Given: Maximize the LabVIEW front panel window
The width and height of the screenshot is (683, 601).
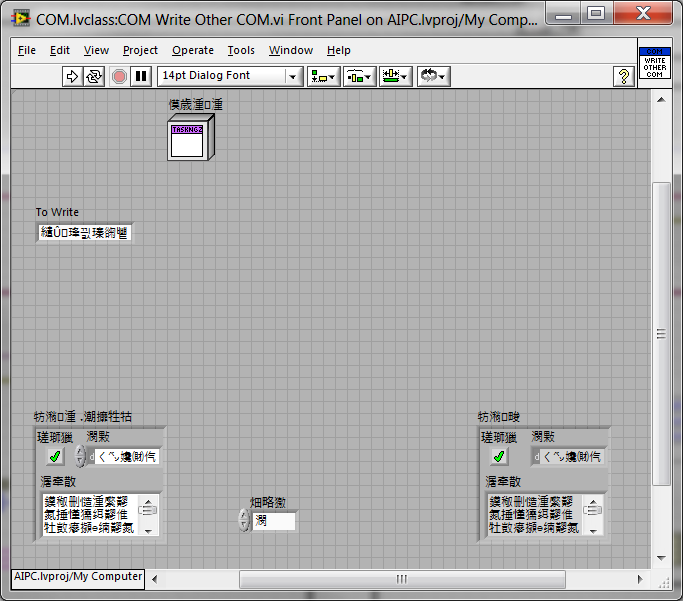Looking at the screenshot, I should [x=596, y=14].
